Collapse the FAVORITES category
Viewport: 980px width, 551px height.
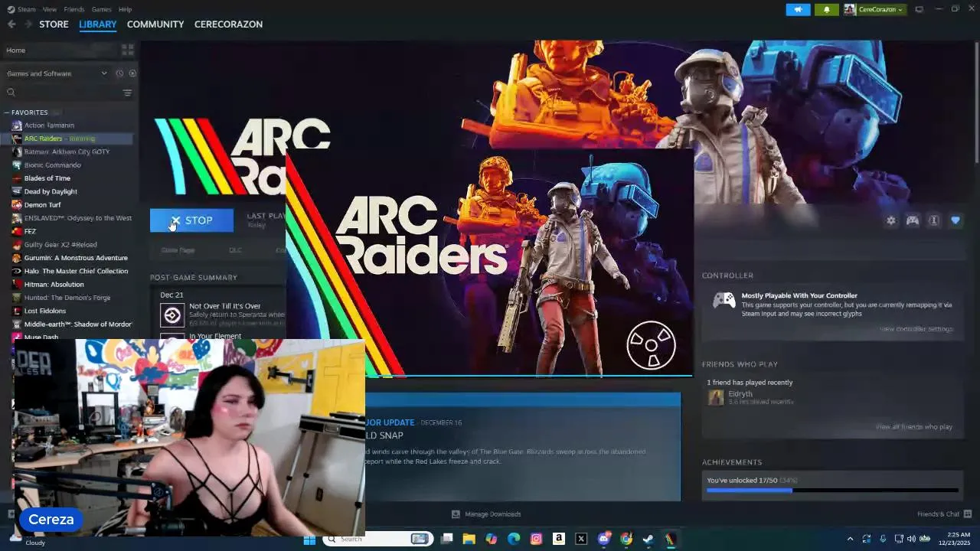click(28, 112)
